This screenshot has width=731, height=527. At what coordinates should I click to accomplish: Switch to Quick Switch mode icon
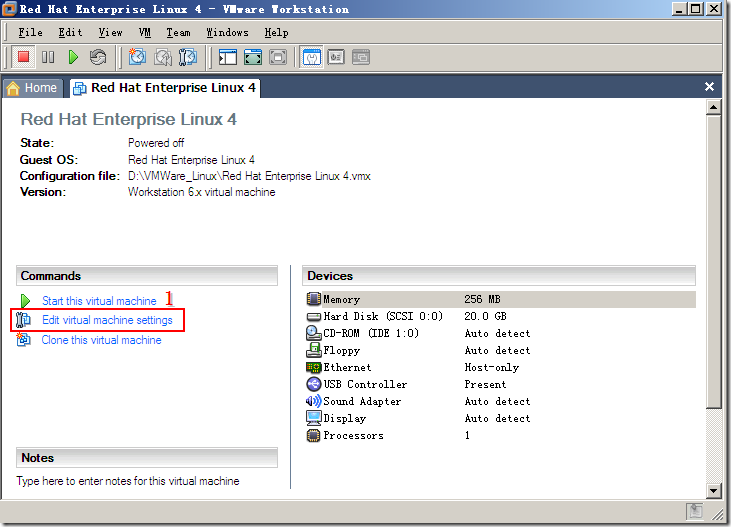(253, 57)
